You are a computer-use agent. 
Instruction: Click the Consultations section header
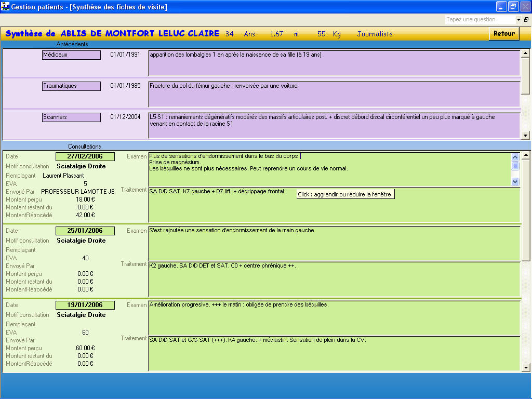coord(85,147)
